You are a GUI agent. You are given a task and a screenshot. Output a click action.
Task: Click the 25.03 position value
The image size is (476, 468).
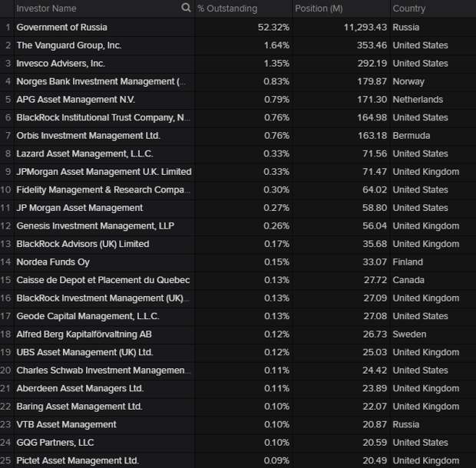tap(375, 352)
